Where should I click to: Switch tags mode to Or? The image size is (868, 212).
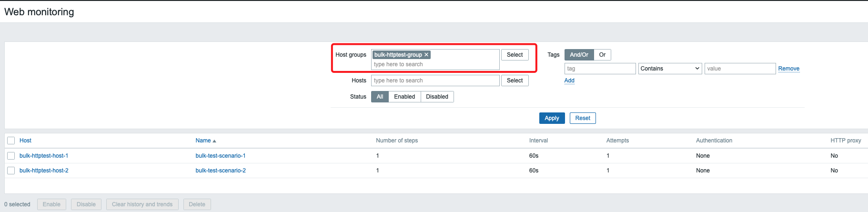click(x=602, y=55)
